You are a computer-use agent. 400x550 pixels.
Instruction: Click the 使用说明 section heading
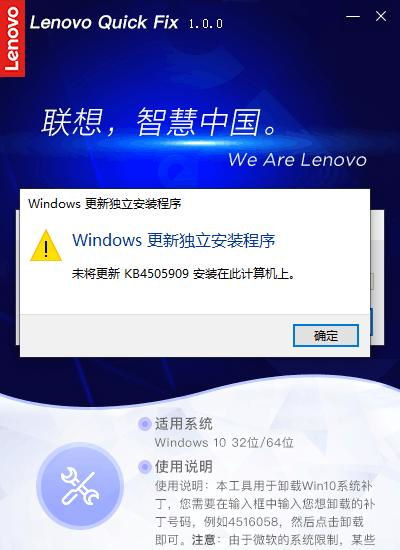pyautogui.click(x=184, y=467)
